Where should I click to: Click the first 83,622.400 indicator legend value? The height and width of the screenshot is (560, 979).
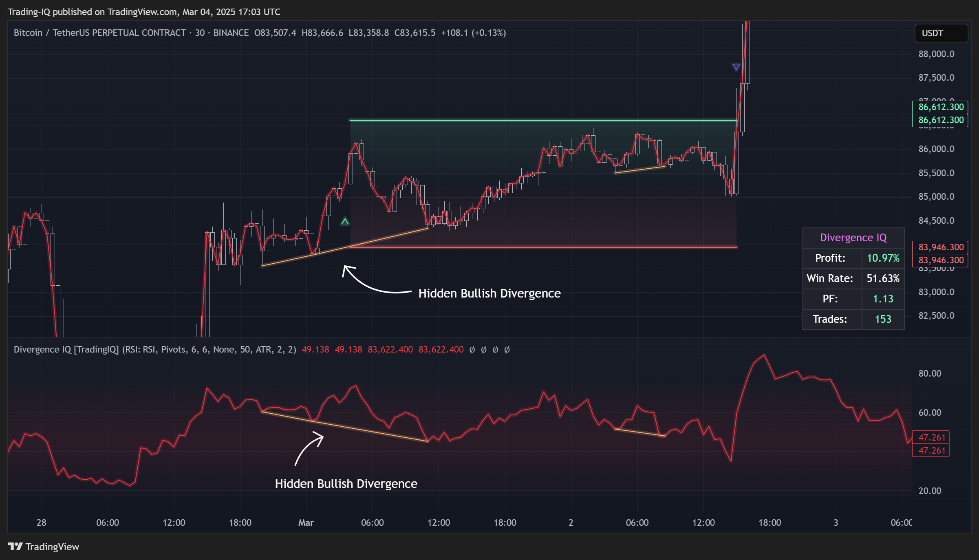pyautogui.click(x=390, y=349)
